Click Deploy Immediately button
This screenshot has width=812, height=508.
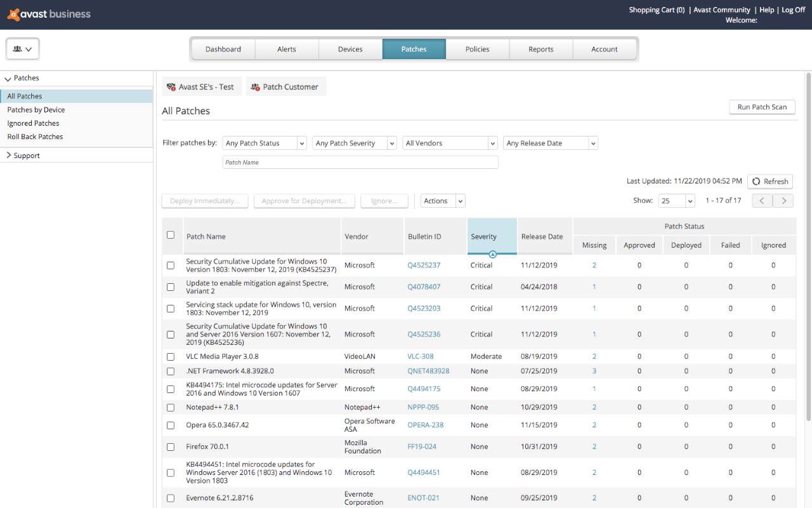[205, 201]
